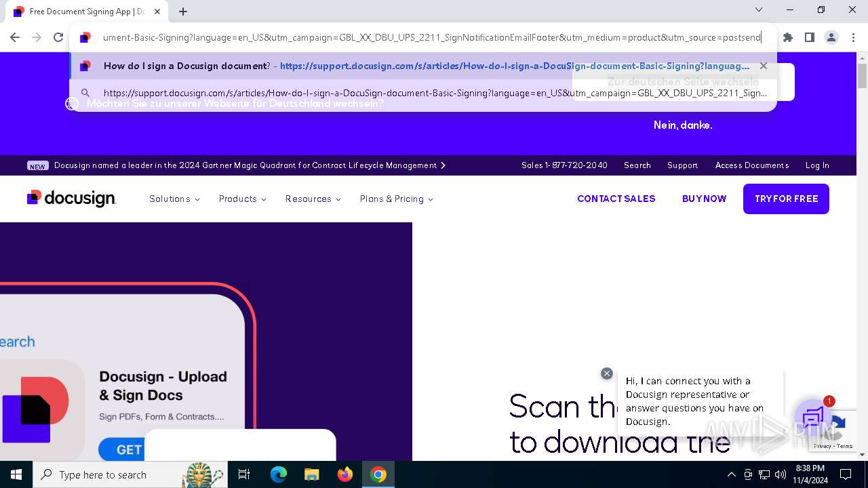The image size is (868, 488).
Task: Open the Access Documents link
Action: point(751,165)
